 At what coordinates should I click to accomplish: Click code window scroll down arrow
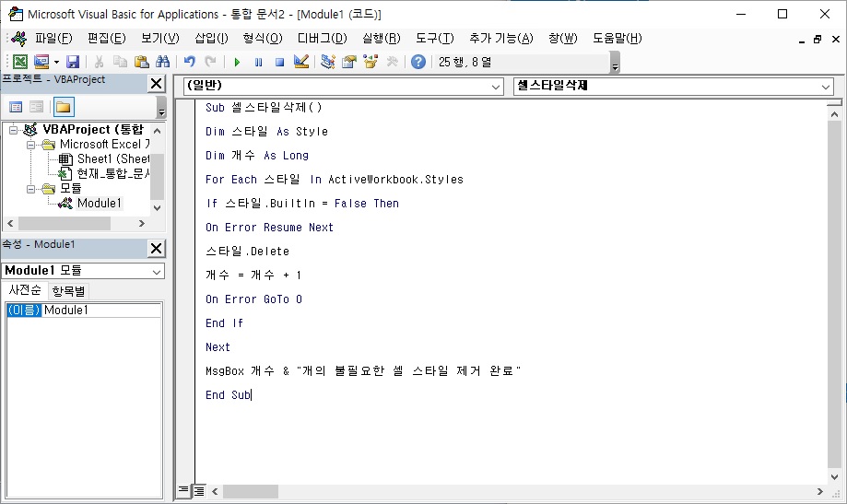click(x=835, y=477)
